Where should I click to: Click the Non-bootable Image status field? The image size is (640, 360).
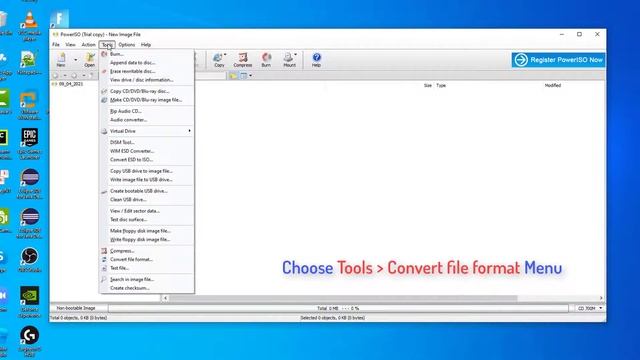click(76, 308)
